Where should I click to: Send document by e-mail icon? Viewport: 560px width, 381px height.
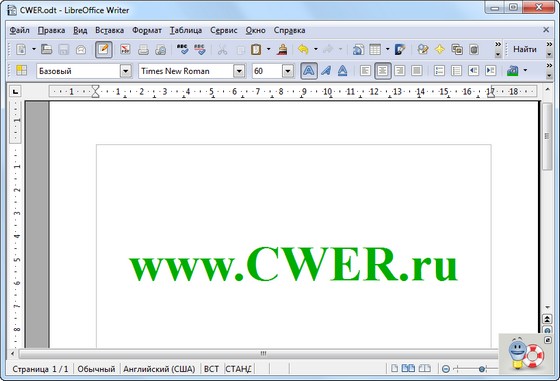[x=81, y=49]
